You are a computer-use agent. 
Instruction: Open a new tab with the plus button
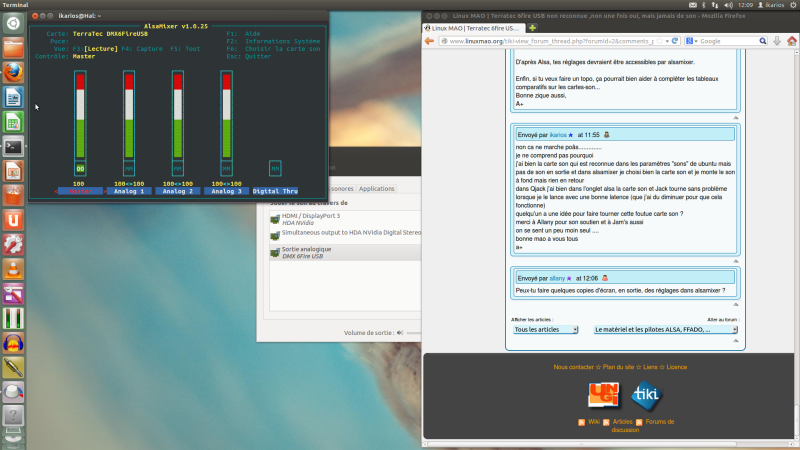[530, 28]
